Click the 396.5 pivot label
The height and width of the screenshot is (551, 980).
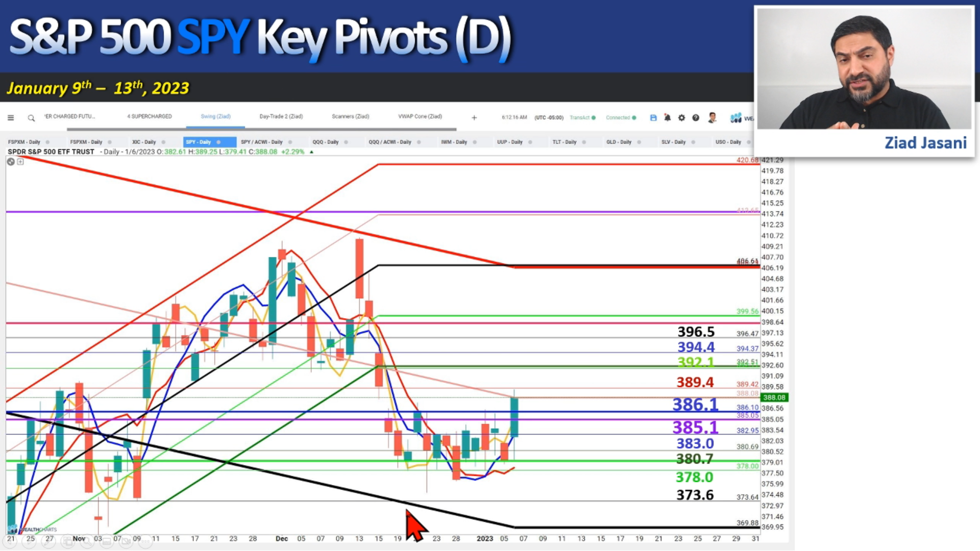(696, 332)
